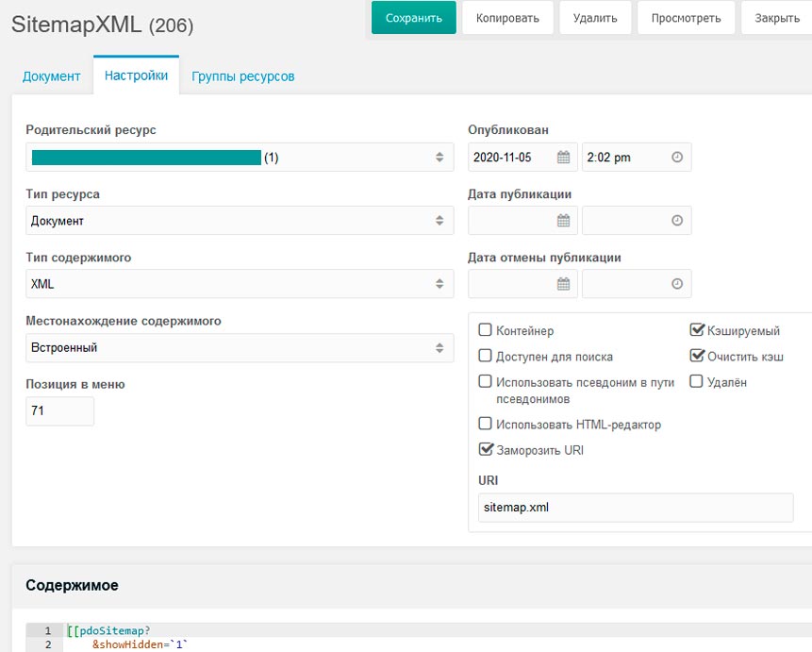Click code line &showHidden=`1`

pos(140,644)
